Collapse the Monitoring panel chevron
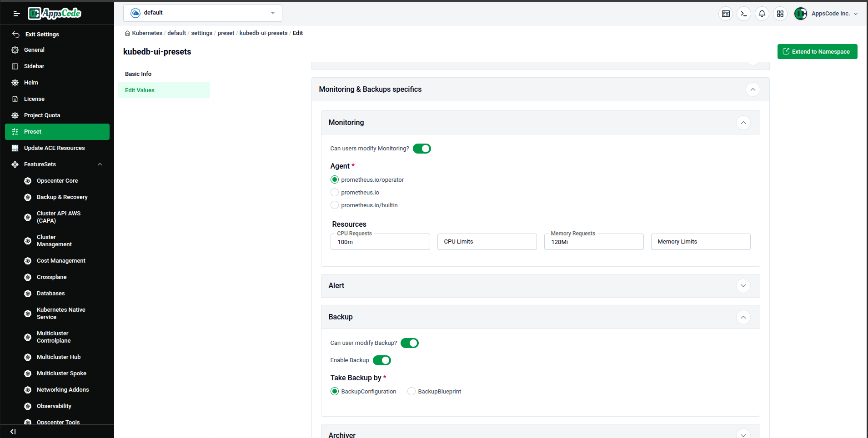Viewport: 868px width, 438px height. pyautogui.click(x=743, y=122)
